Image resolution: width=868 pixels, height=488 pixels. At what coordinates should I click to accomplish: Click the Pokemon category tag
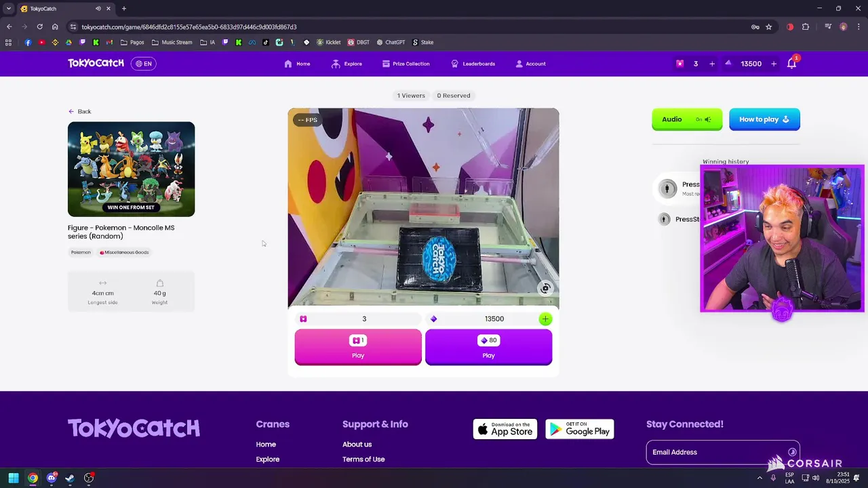pyautogui.click(x=81, y=252)
